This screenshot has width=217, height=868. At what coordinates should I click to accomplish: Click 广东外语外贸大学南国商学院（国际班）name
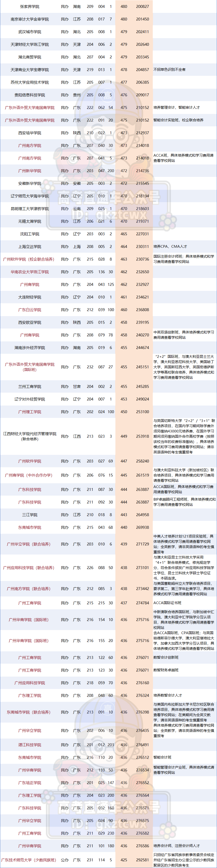30,367
